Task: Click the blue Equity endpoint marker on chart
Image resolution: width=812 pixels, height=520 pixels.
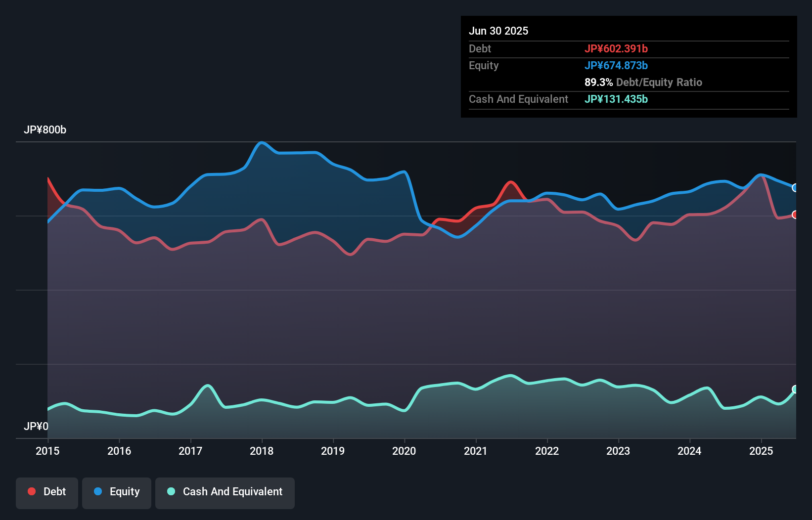Action: 795,188
